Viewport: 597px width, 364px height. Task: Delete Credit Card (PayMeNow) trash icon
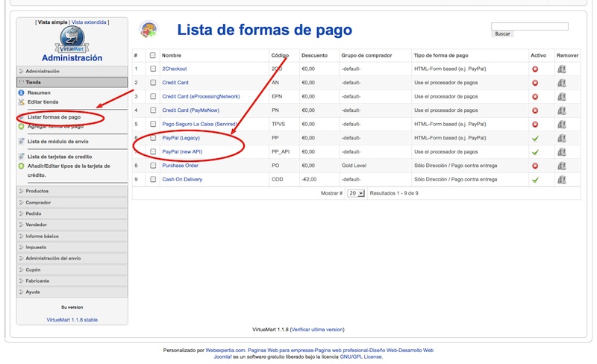tap(562, 110)
